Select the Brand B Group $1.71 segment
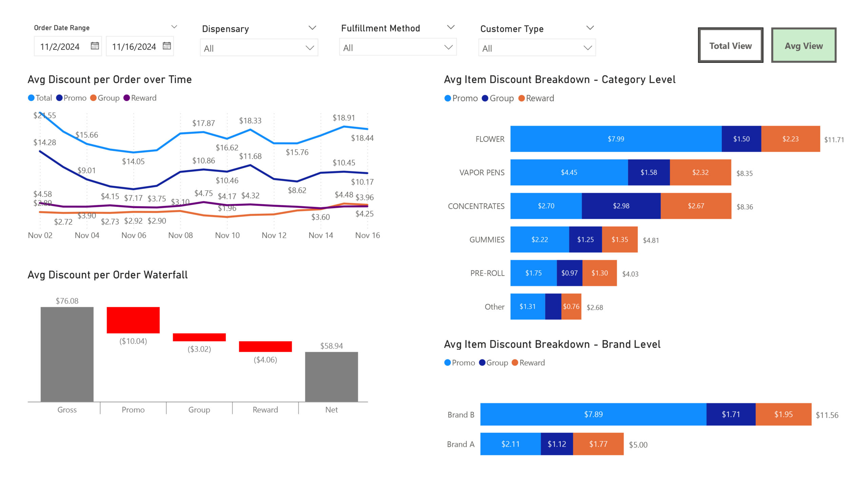This screenshot has width=868, height=502. [731, 414]
